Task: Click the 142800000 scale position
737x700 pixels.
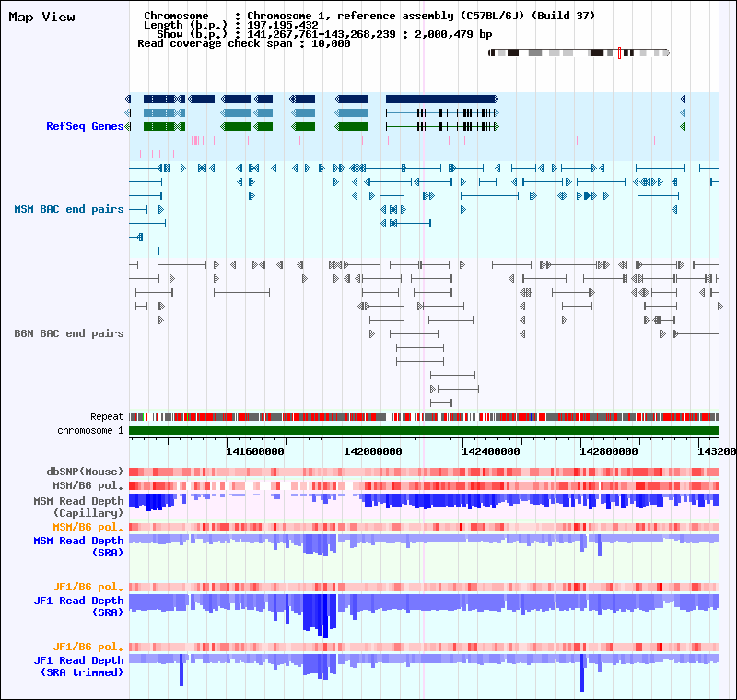Action: click(609, 451)
